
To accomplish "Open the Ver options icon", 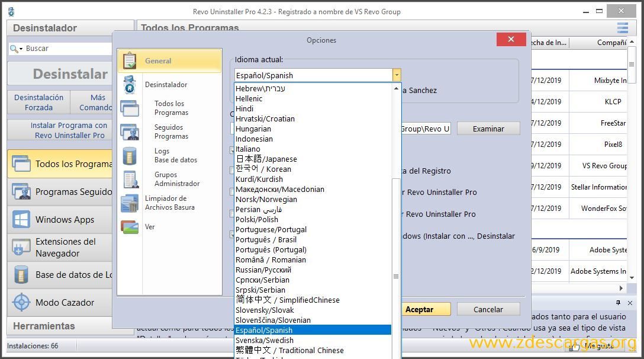I will pyautogui.click(x=130, y=227).
